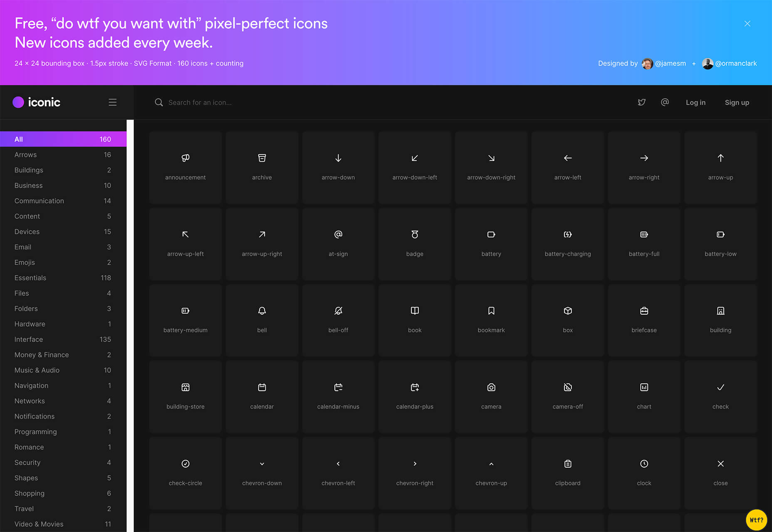Filter by Emojis category
The width and height of the screenshot is (772, 532).
click(63, 262)
